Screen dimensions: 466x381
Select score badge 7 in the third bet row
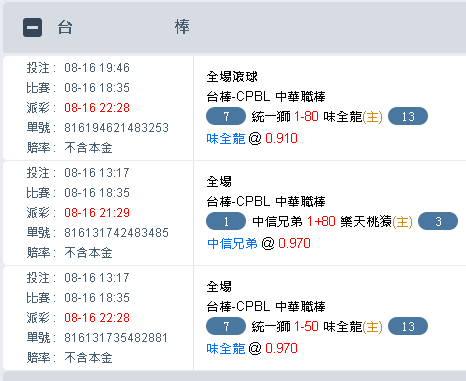click(226, 326)
